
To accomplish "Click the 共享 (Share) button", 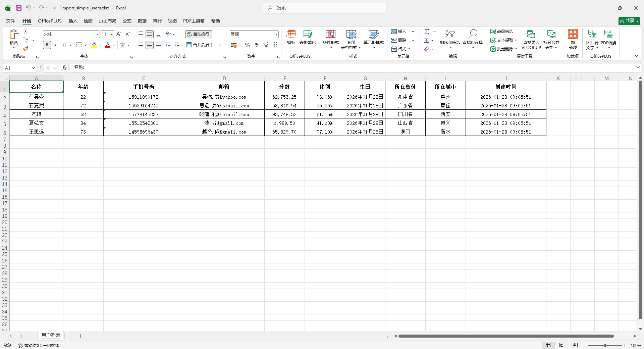I will click(x=629, y=21).
